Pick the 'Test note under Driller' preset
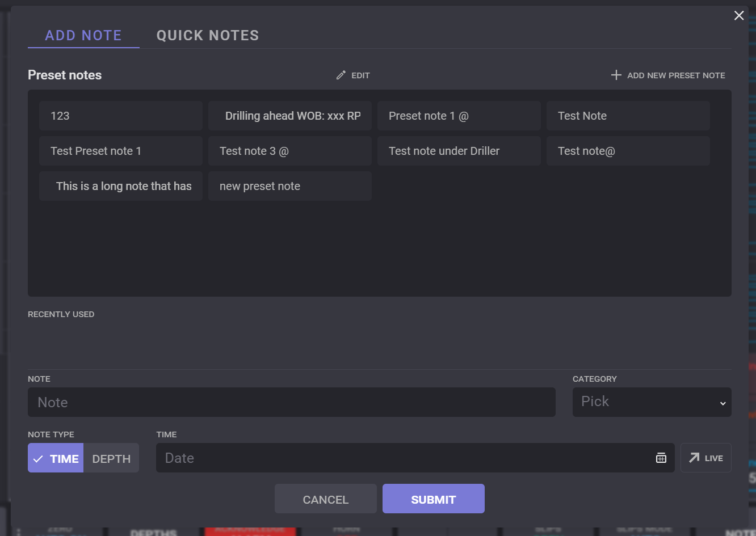Screen dimensions: 756x536 point(459,151)
